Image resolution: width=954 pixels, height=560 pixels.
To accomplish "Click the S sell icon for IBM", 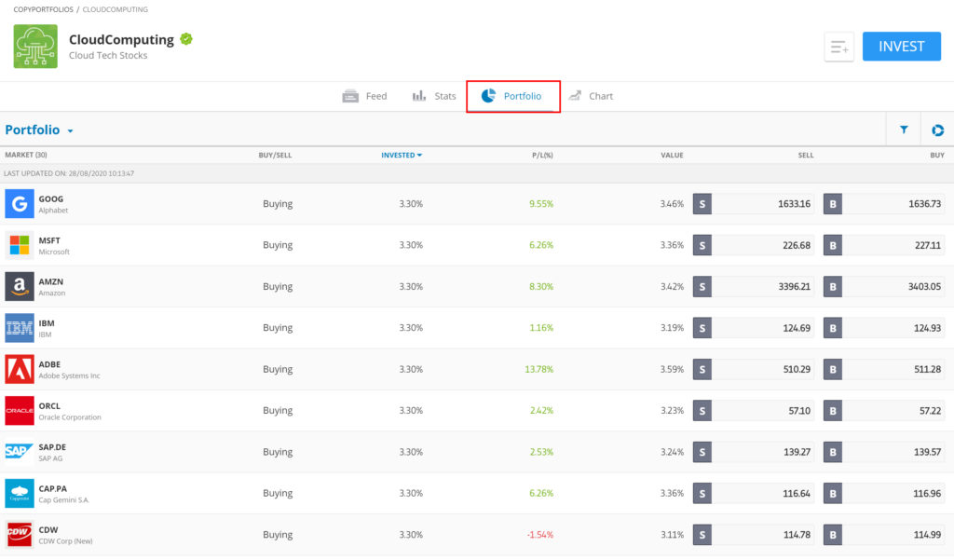I will point(702,328).
